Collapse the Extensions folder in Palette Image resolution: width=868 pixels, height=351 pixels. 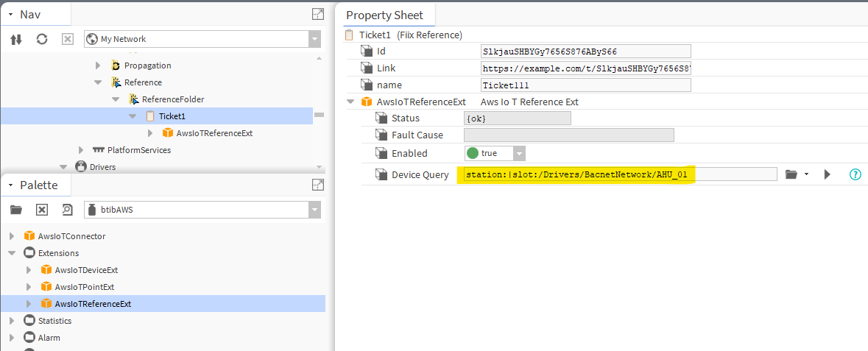click(x=12, y=253)
